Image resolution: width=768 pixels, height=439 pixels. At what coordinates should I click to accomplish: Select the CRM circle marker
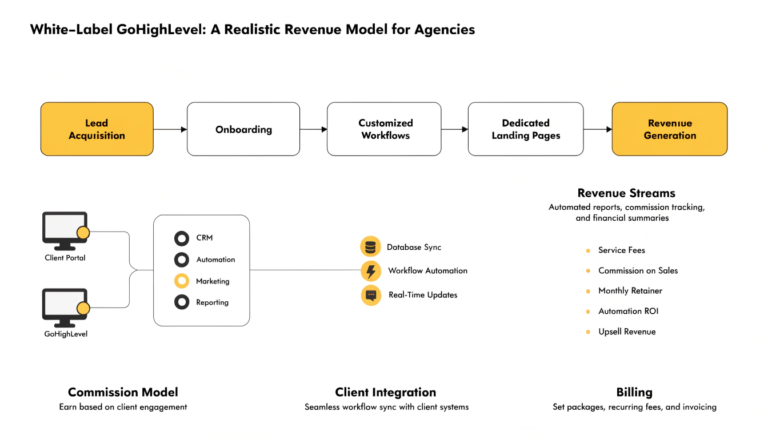(x=182, y=238)
